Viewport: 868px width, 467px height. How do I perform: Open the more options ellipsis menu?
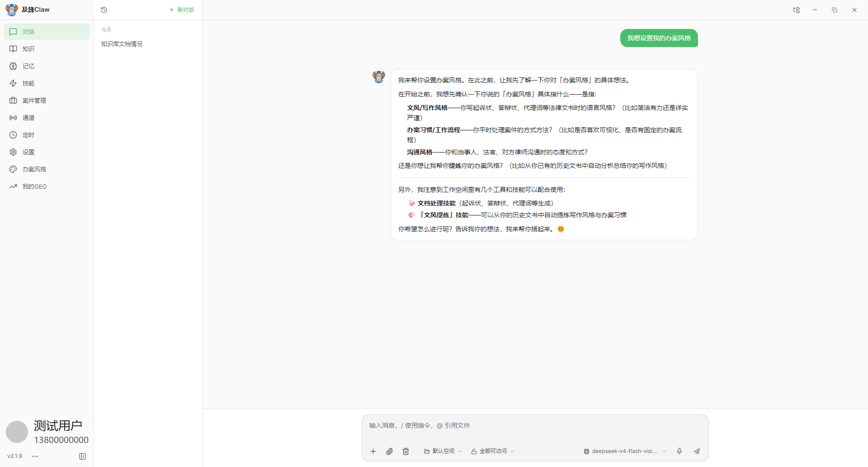(x=35, y=456)
